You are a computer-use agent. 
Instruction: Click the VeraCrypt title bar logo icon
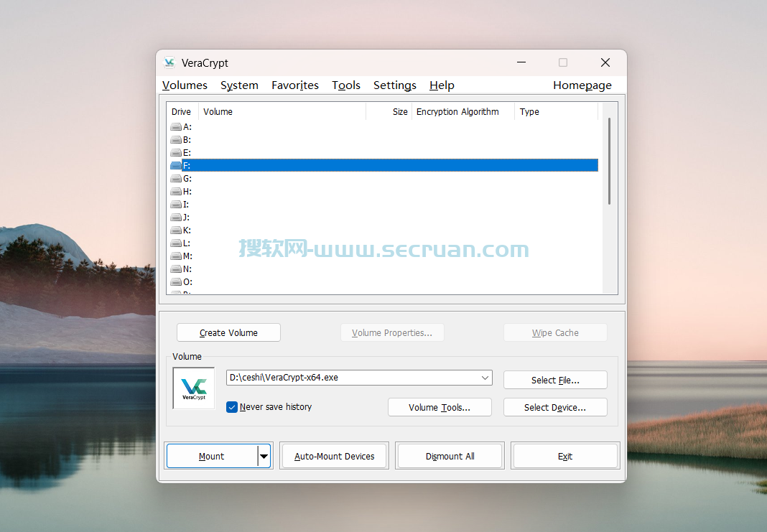[x=169, y=62]
